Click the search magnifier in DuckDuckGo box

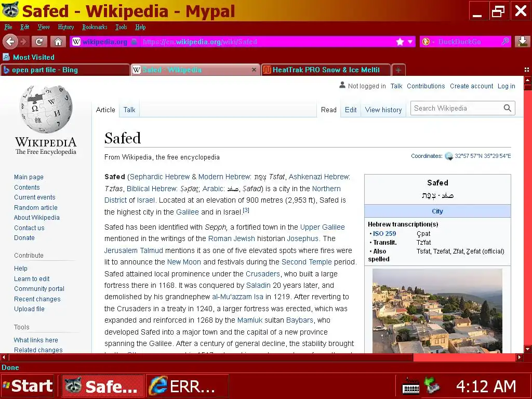pyautogui.click(x=505, y=42)
